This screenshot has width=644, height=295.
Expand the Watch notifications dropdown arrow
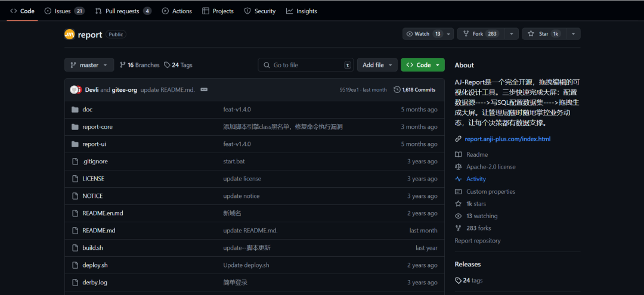pos(449,34)
